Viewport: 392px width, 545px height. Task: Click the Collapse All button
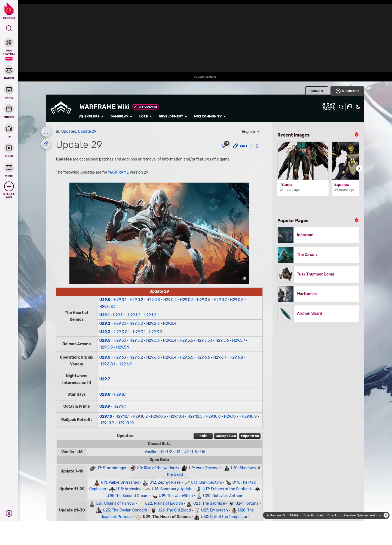point(226,436)
